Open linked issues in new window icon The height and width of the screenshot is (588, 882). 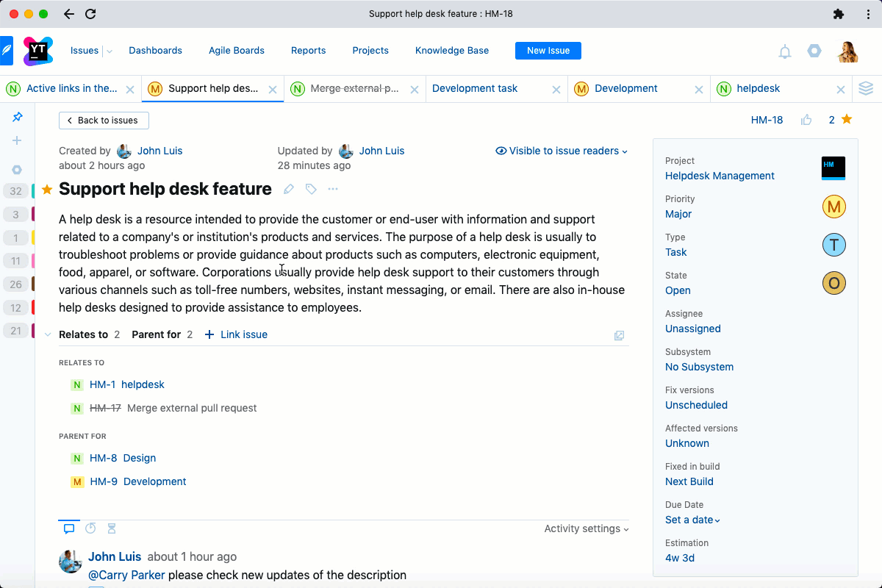tap(619, 335)
